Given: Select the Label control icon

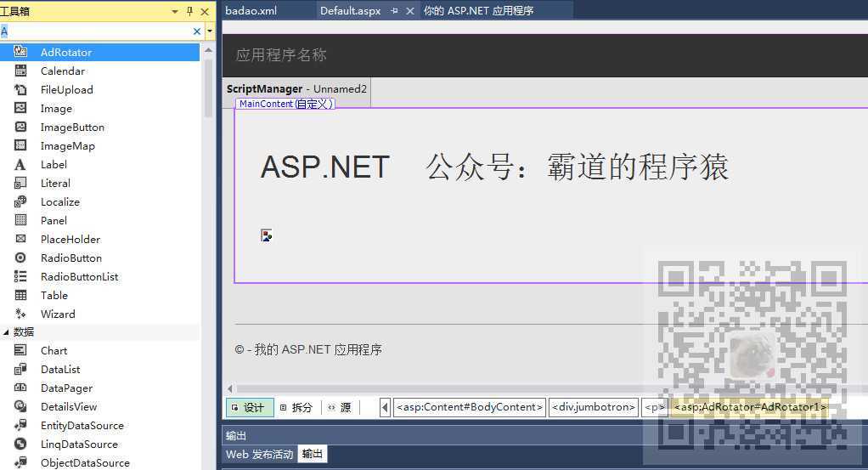Looking at the screenshot, I should [20, 164].
